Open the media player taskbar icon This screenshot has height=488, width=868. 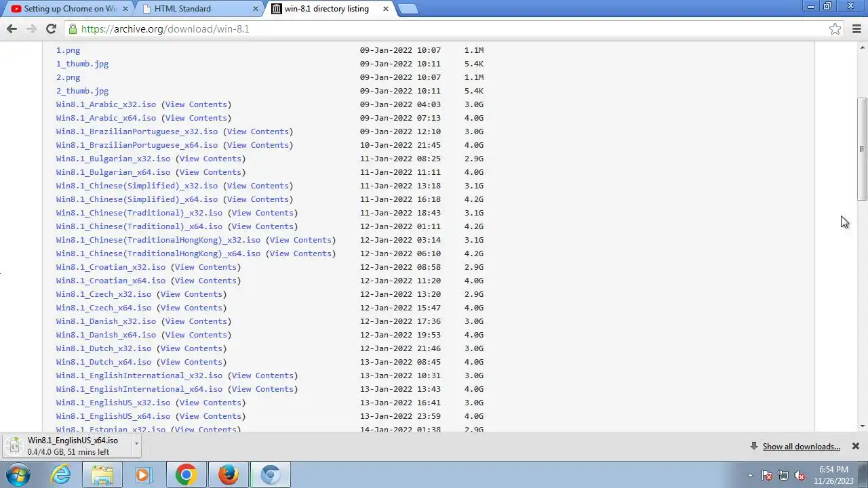tap(143, 474)
